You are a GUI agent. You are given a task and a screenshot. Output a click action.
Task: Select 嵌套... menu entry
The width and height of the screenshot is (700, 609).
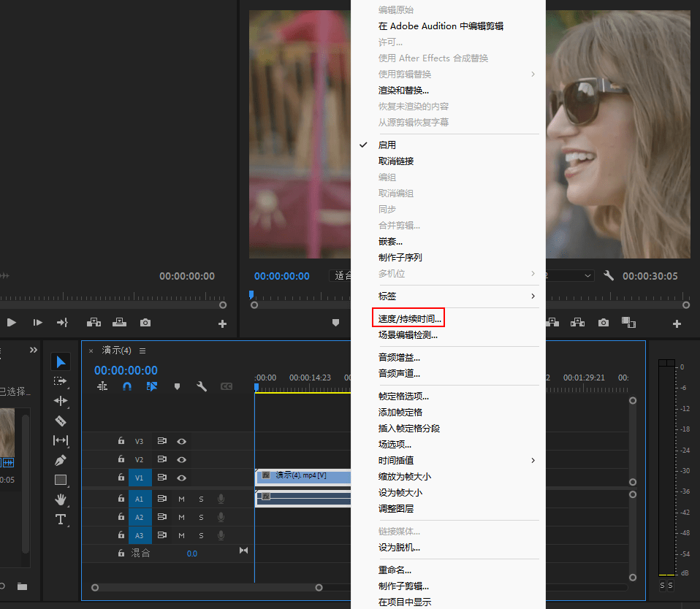tap(390, 242)
